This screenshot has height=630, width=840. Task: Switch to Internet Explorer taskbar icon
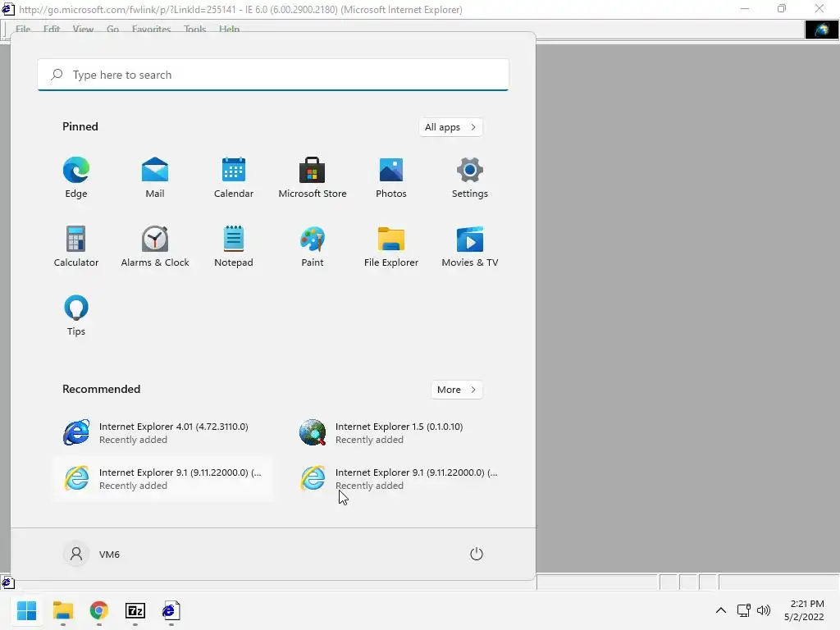point(171,610)
